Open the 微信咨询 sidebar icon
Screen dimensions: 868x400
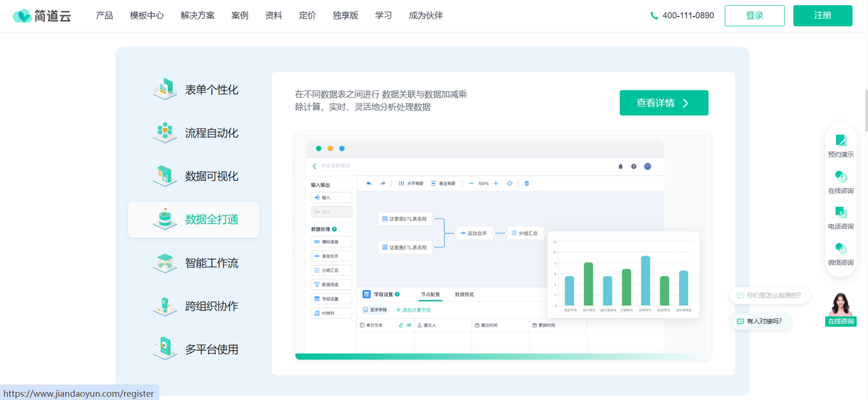click(841, 249)
